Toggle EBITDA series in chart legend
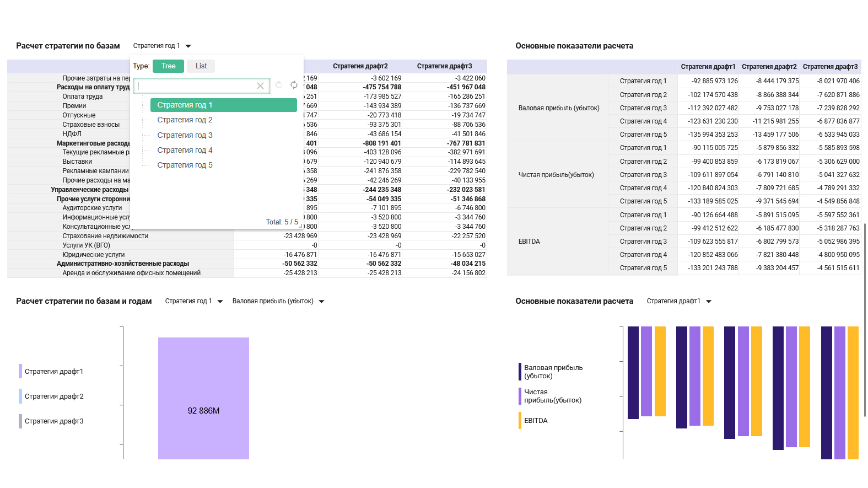The width and height of the screenshot is (868, 488). pos(533,421)
